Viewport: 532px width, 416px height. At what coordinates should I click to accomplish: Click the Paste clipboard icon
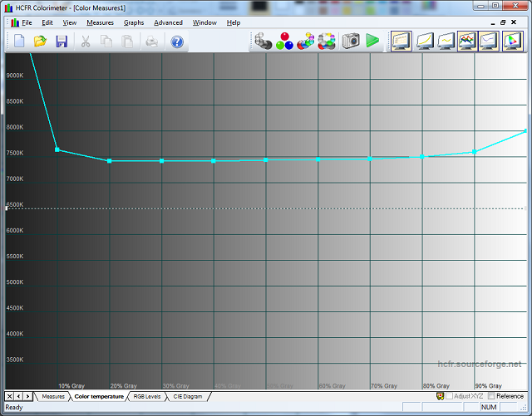tap(127, 42)
